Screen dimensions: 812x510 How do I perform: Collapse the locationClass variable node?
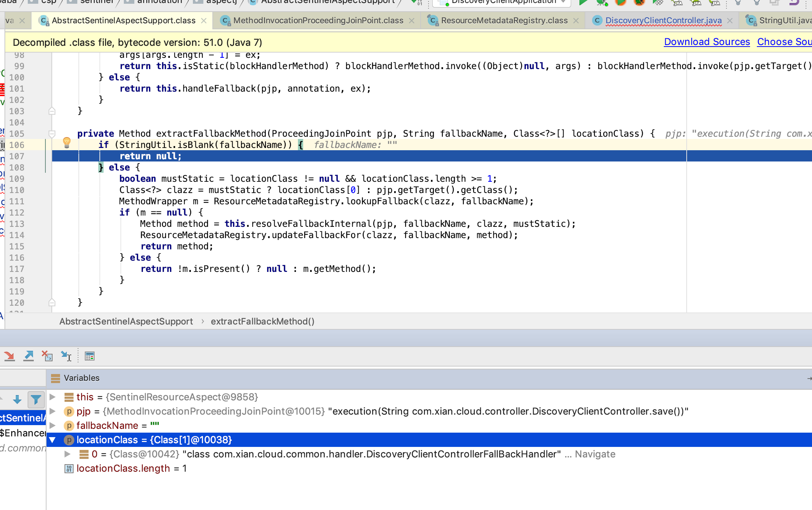53,440
